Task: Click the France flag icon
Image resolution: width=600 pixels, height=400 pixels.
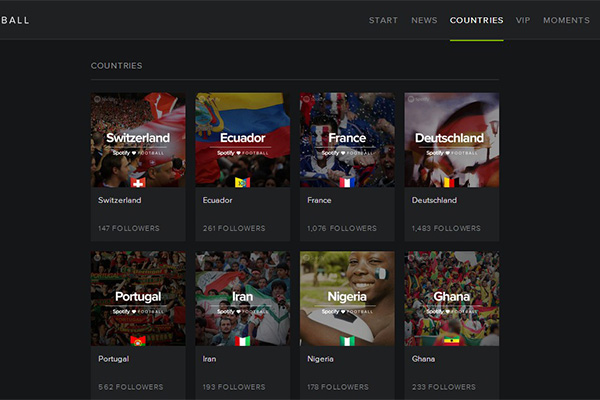Action: click(347, 182)
